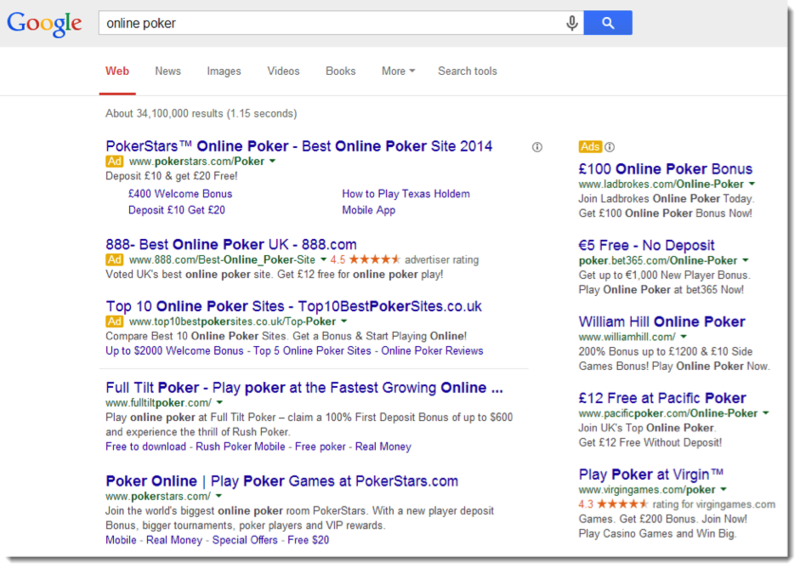Open Free to download link
The width and height of the screenshot is (800, 569).
click(146, 447)
